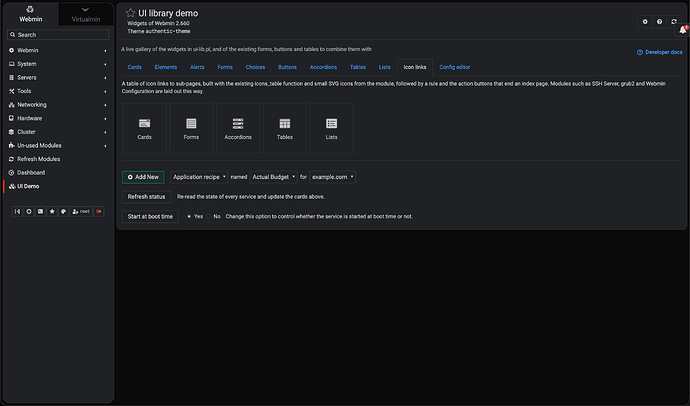
Task: Open the Cards icon link tile
Action: (x=144, y=128)
